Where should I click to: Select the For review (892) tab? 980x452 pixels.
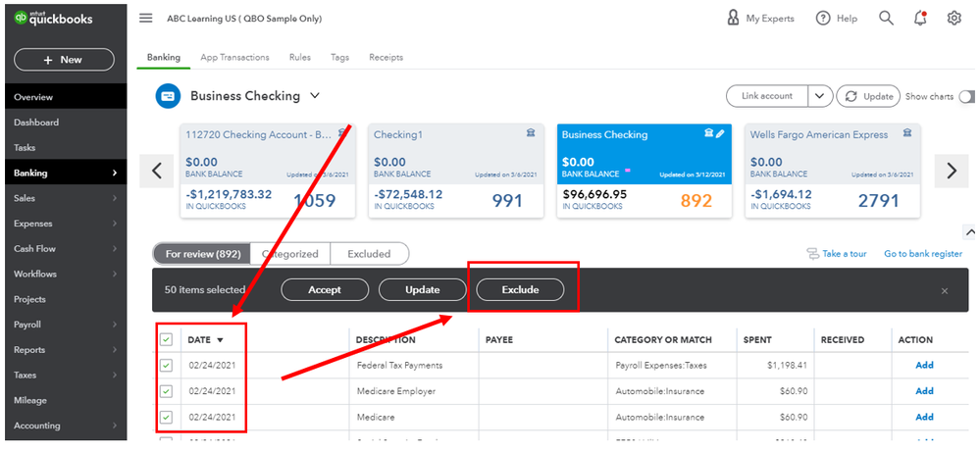click(x=202, y=254)
